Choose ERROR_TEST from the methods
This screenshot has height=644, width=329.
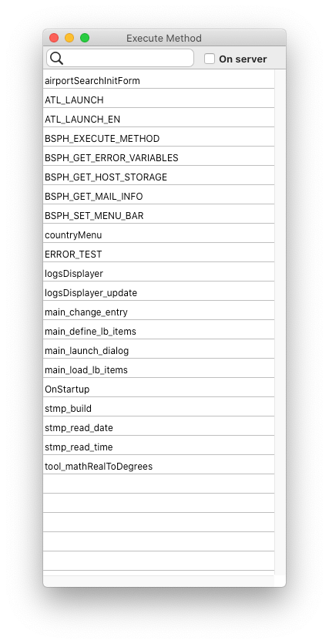point(159,255)
